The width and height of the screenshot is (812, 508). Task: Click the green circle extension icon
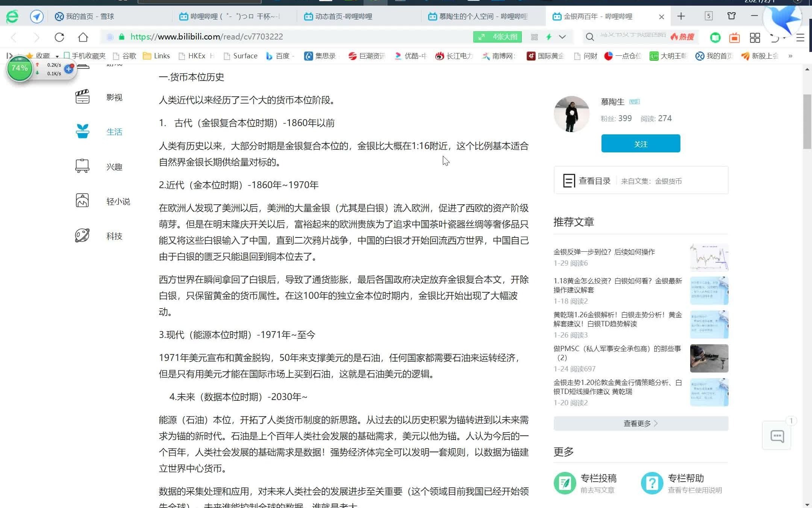715,38
